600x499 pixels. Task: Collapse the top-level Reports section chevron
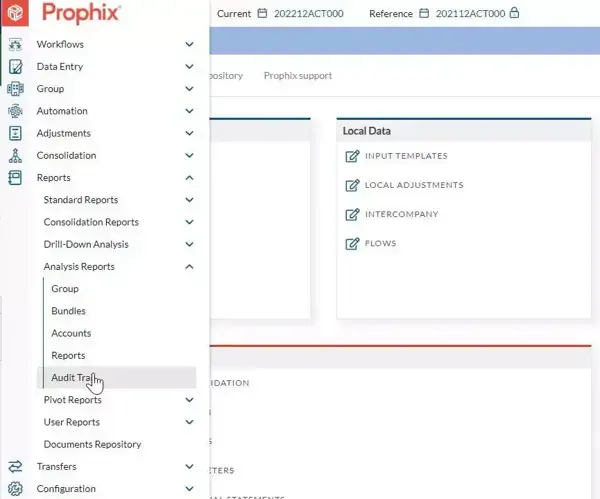pyautogui.click(x=189, y=178)
